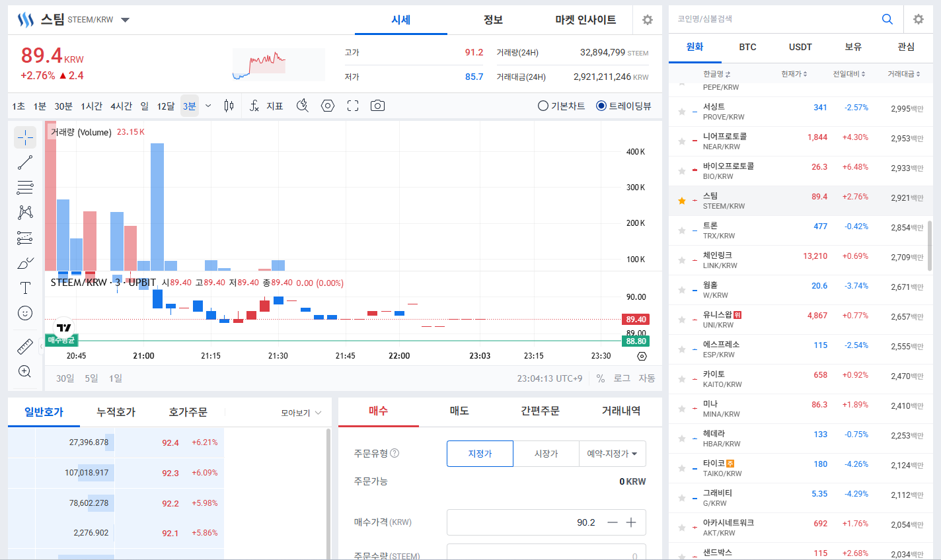
Task: Sort coin list by 전일대비
Action: [x=849, y=74]
